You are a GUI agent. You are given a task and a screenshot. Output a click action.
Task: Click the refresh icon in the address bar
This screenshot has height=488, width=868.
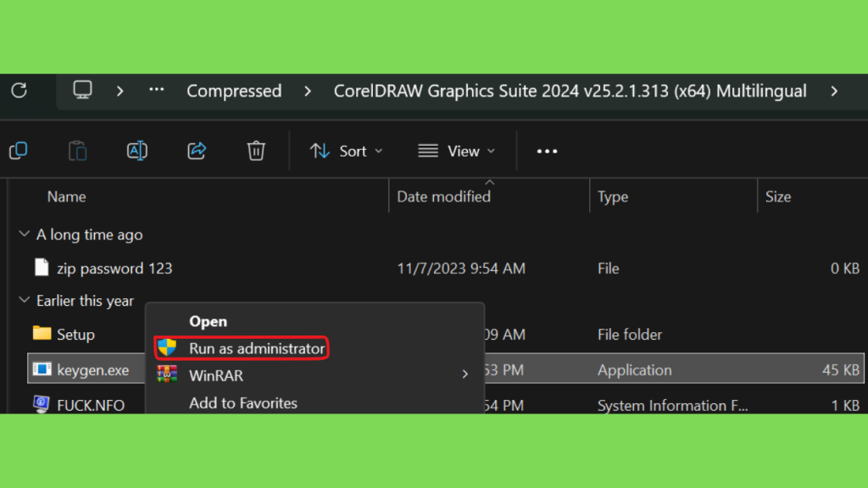(19, 91)
